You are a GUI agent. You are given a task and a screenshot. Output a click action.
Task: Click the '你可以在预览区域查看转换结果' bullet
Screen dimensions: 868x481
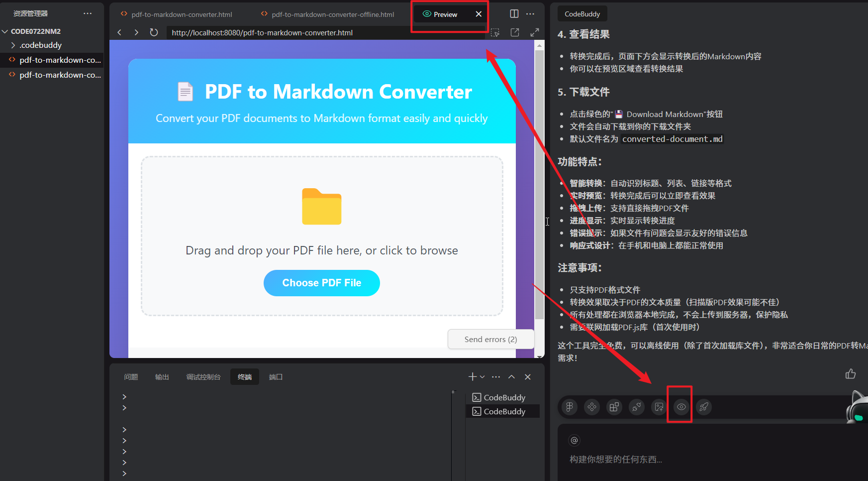(626, 69)
